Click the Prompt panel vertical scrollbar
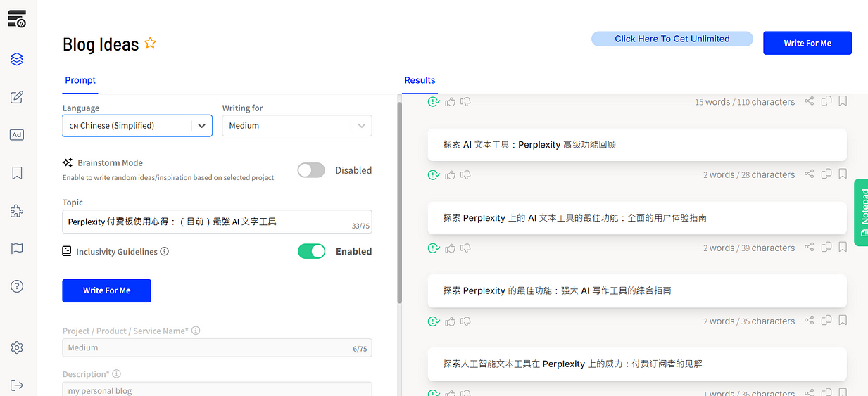The image size is (868, 396). (x=400, y=203)
